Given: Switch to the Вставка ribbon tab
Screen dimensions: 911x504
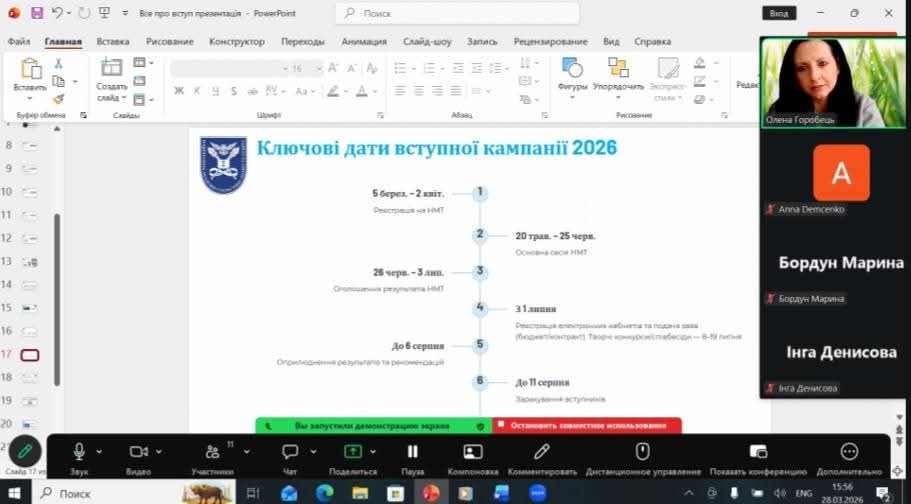Looking at the screenshot, I should (x=113, y=41).
